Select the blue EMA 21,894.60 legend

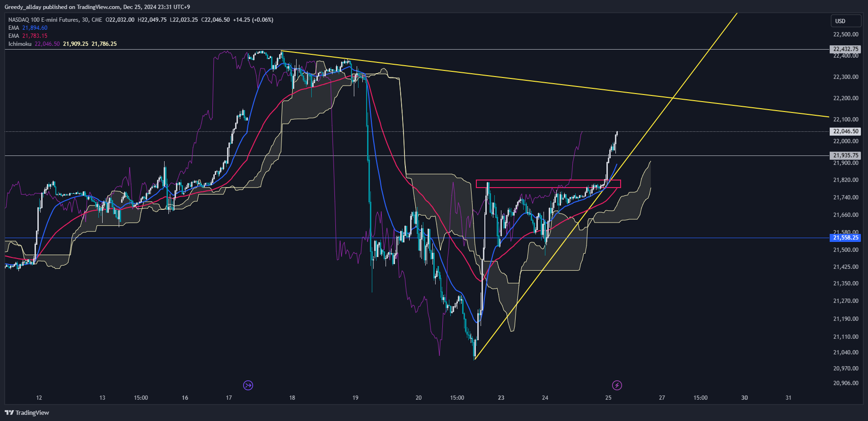(28, 28)
